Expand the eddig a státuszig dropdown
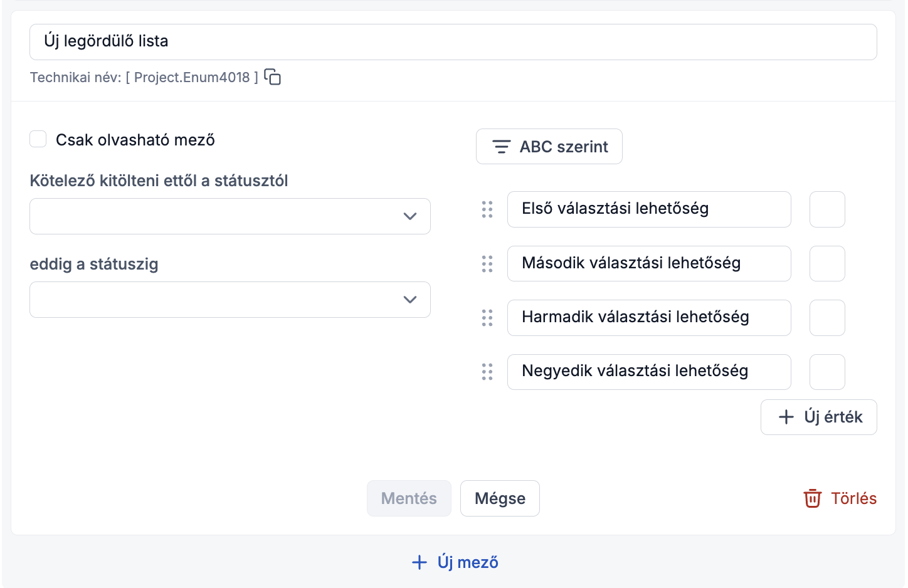 (x=230, y=300)
